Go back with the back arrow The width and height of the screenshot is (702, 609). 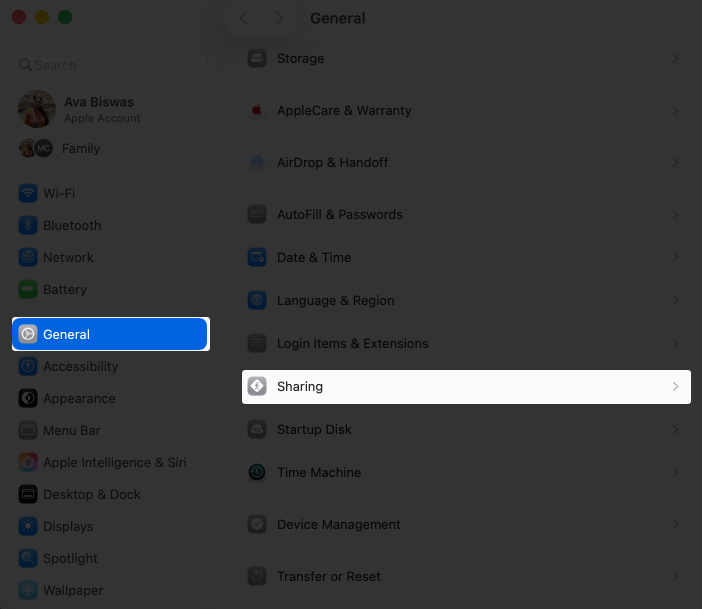(x=244, y=18)
